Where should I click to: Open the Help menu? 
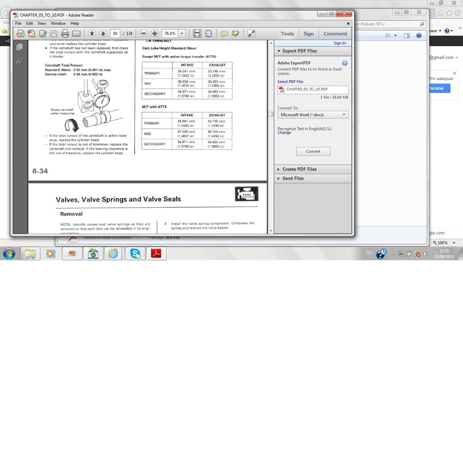(75, 23)
